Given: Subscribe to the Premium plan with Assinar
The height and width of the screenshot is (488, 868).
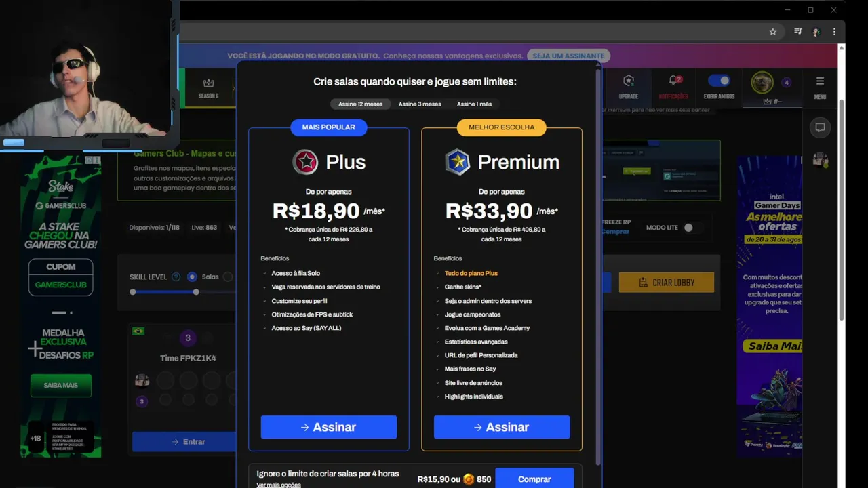Looking at the screenshot, I should click(x=502, y=427).
